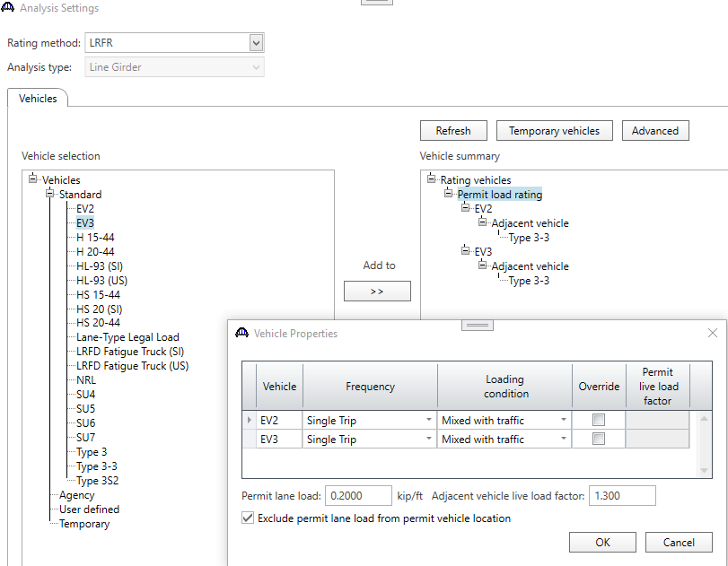Switch to the Vehicles tab

(38, 99)
